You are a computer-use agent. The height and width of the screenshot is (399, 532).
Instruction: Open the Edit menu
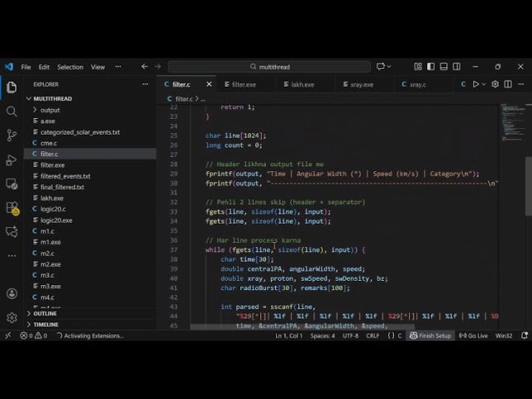[44, 66]
